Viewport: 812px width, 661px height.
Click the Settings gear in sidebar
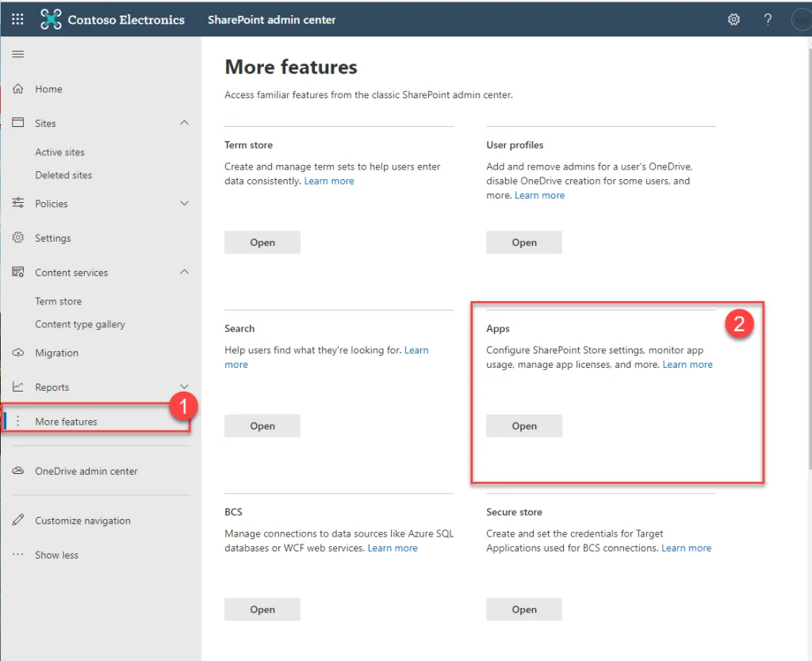18,238
